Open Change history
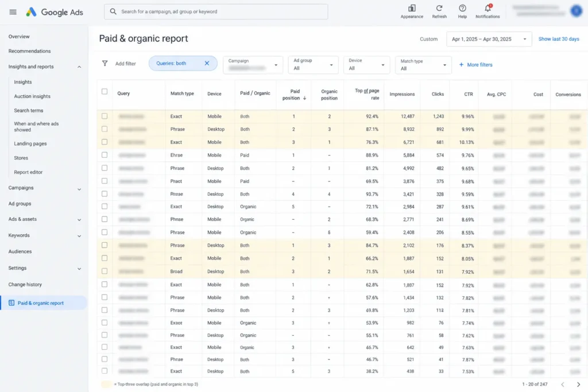 pos(25,285)
